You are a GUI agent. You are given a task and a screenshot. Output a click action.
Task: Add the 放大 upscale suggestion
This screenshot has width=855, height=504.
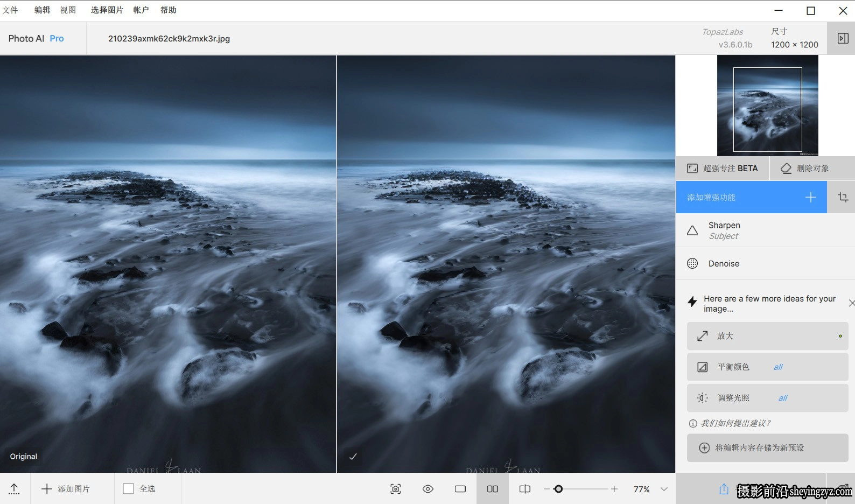point(768,336)
